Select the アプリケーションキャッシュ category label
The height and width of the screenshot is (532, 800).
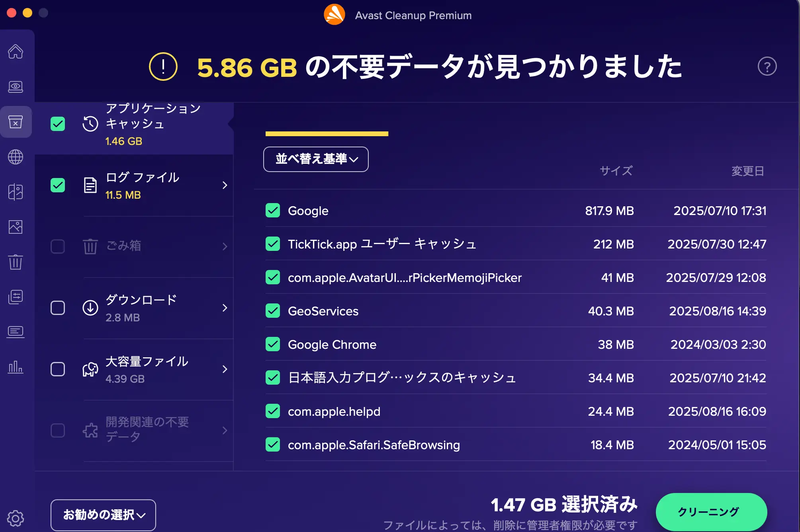tap(153, 115)
